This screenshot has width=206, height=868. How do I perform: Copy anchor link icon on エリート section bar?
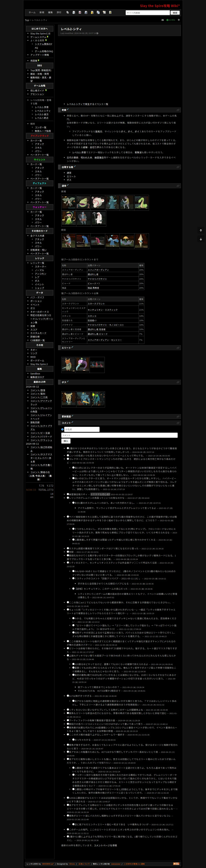tap(178, 348)
